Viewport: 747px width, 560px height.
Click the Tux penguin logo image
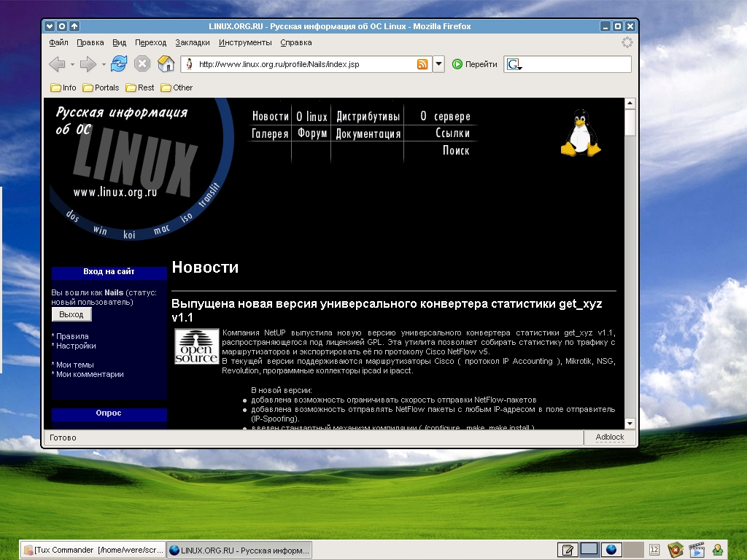click(x=581, y=133)
